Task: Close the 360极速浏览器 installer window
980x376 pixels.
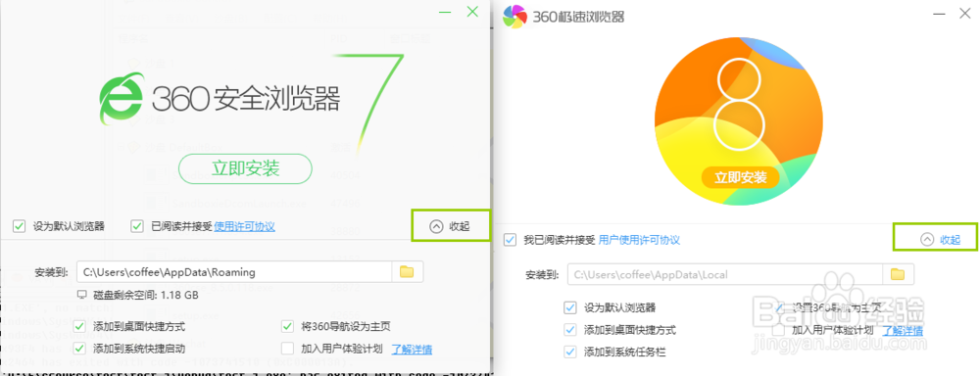Action: pos(965,13)
